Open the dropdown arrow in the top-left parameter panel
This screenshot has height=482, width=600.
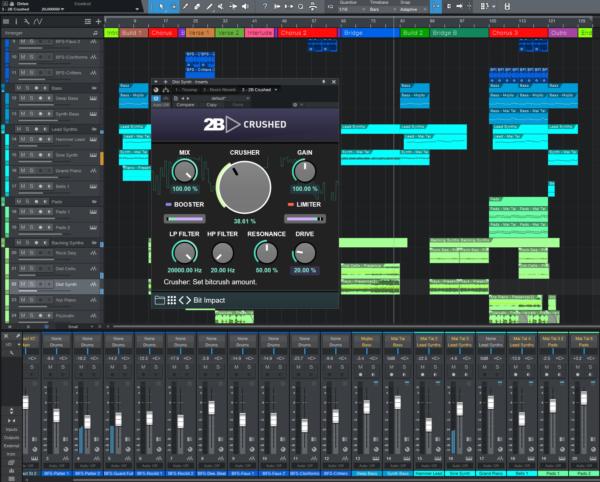137,9
